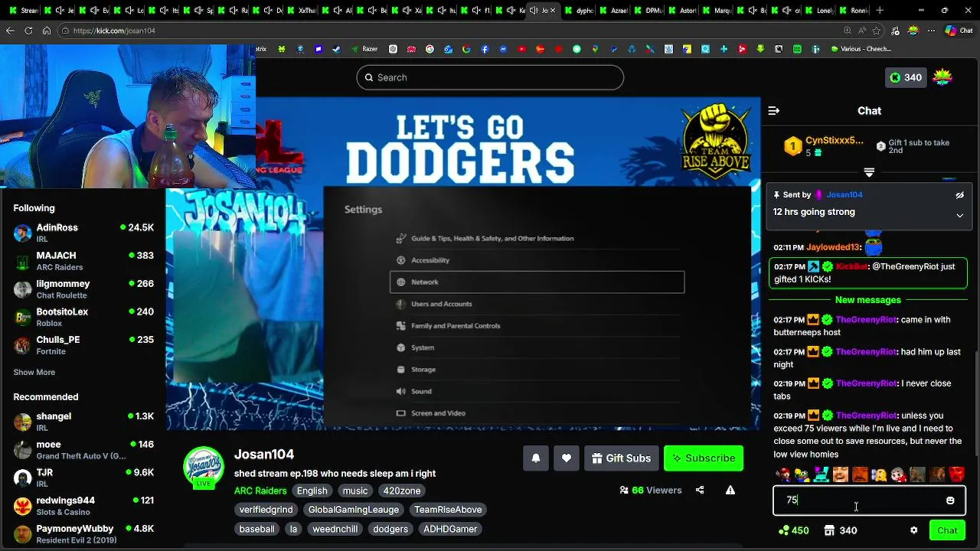
Task: Open the Various - Cheech bookmark
Action: pos(861,49)
